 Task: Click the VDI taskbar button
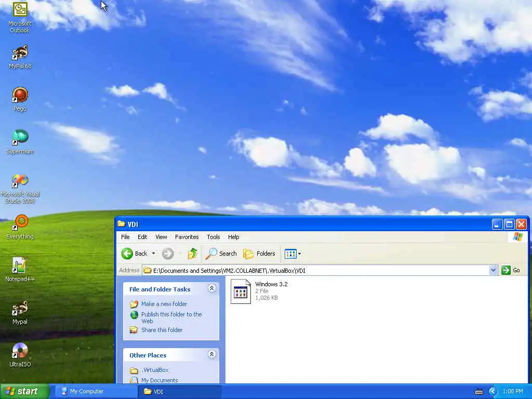pyautogui.click(x=179, y=391)
